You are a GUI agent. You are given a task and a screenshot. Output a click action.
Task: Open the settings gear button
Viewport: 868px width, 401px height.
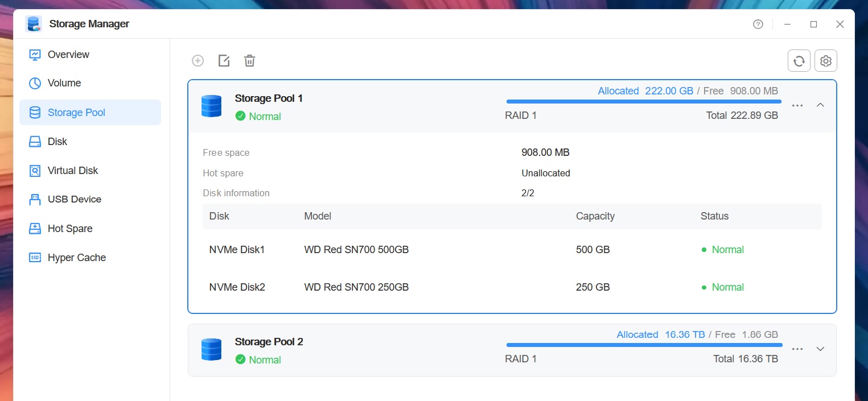coord(826,61)
